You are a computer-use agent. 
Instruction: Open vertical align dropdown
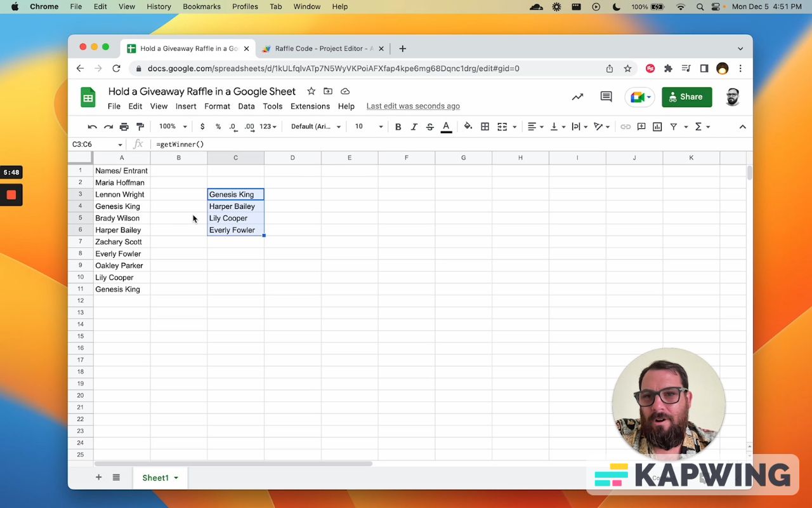pos(558,127)
